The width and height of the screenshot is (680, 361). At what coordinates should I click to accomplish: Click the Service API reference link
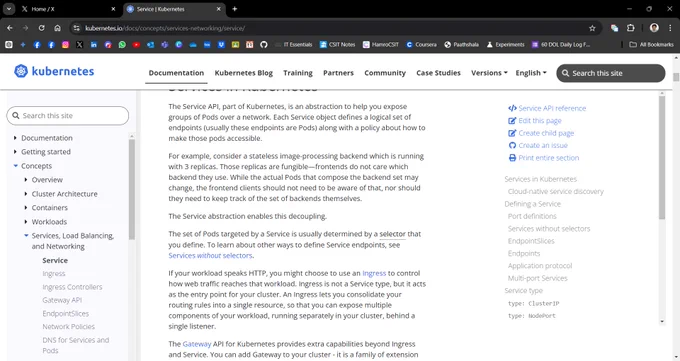pos(547,108)
